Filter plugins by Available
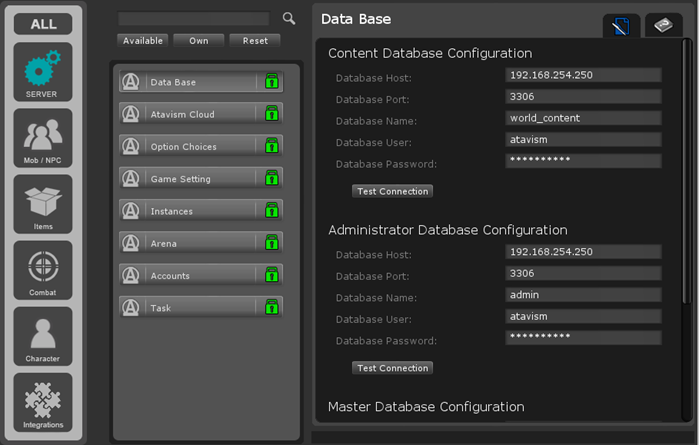This screenshot has width=699, height=445. [142, 41]
